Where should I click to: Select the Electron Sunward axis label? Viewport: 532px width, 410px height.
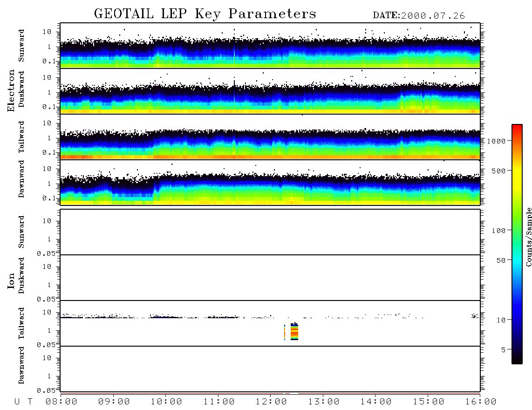tap(21, 46)
